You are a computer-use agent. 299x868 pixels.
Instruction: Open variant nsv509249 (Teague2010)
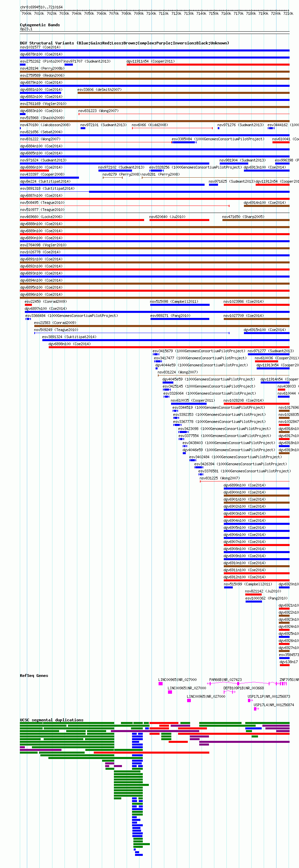tap(56, 330)
